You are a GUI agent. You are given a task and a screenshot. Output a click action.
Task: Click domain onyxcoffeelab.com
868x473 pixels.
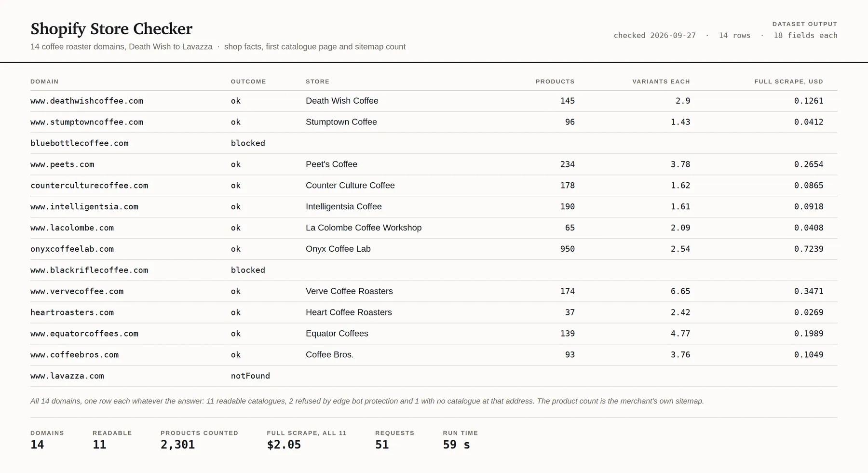coord(72,249)
